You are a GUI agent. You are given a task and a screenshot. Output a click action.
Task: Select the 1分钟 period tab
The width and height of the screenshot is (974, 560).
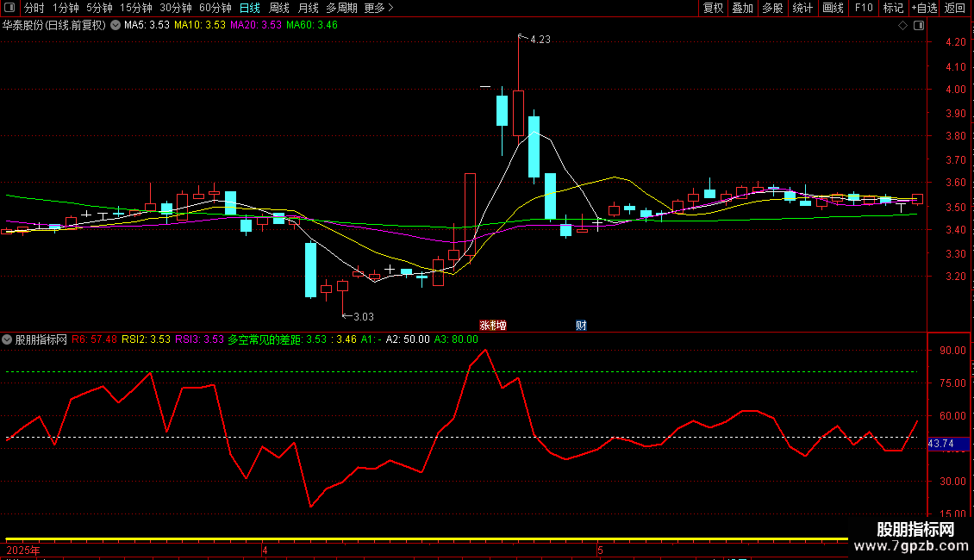click(66, 8)
